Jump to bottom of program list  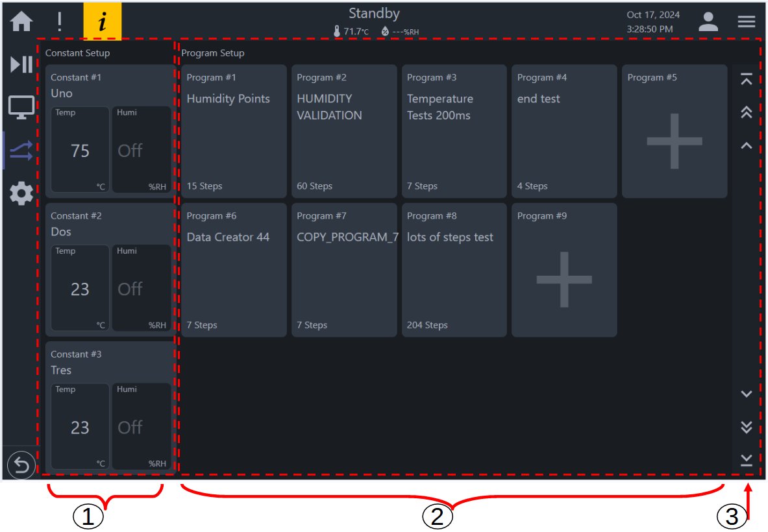coord(747,460)
